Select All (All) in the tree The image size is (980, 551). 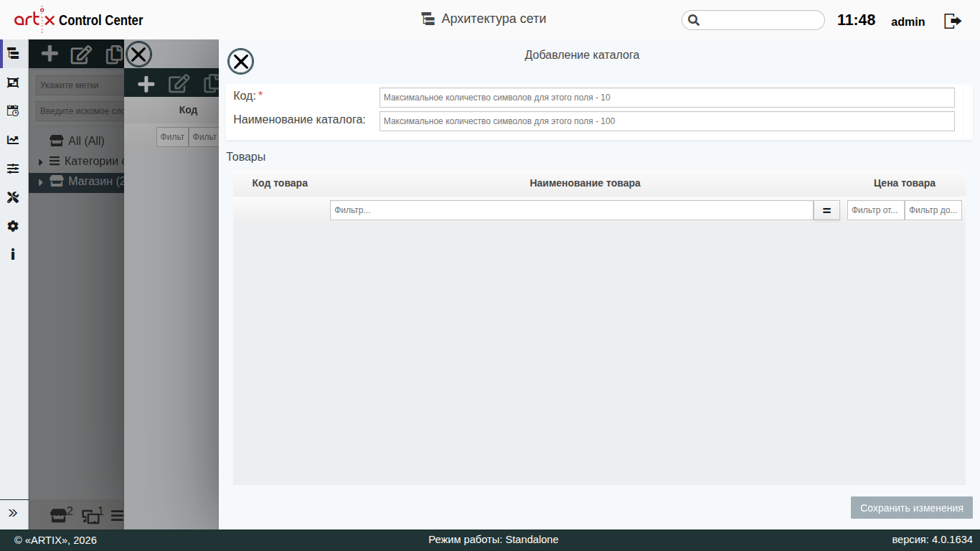[x=86, y=141]
